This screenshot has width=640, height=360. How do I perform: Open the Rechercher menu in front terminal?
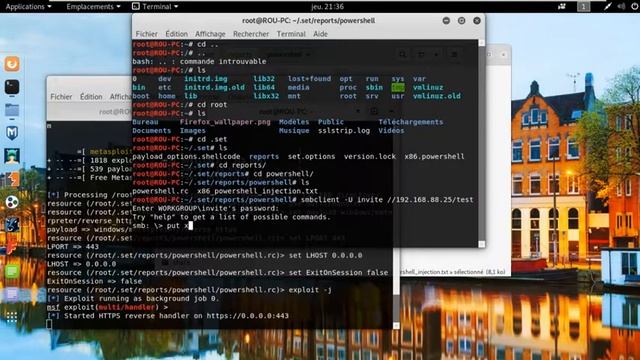point(251,34)
